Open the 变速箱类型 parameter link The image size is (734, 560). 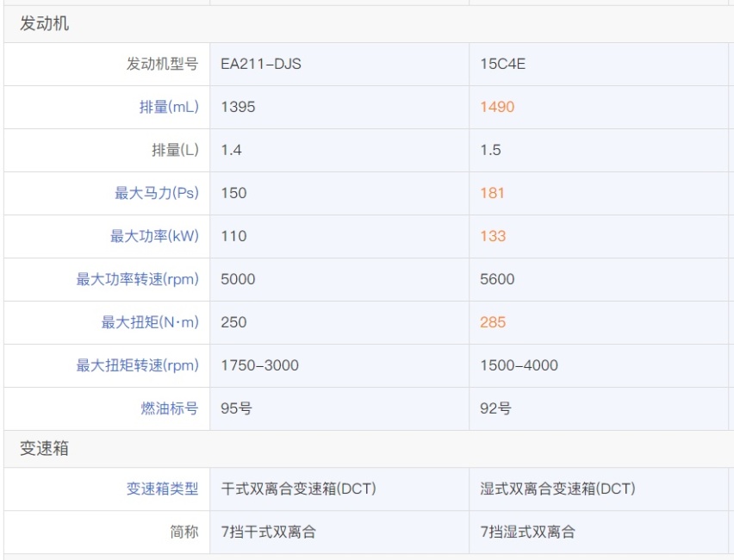[x=163, y=489]
